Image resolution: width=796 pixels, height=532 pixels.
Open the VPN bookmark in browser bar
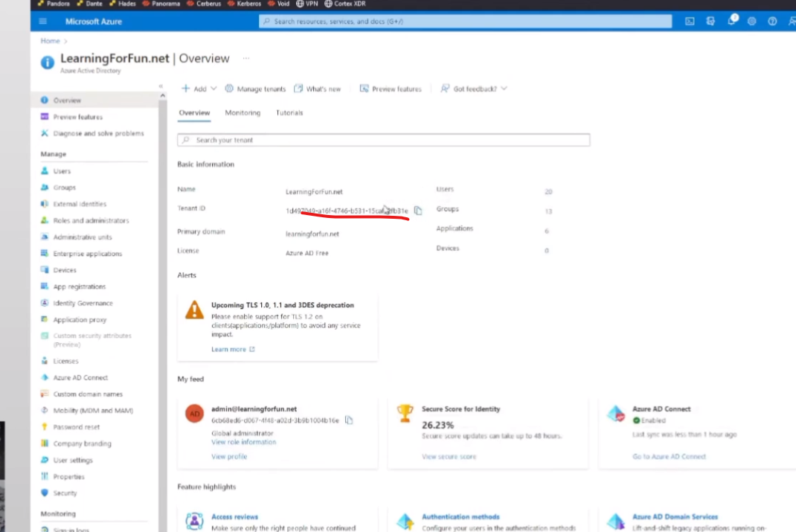click(x=307, y=4)
